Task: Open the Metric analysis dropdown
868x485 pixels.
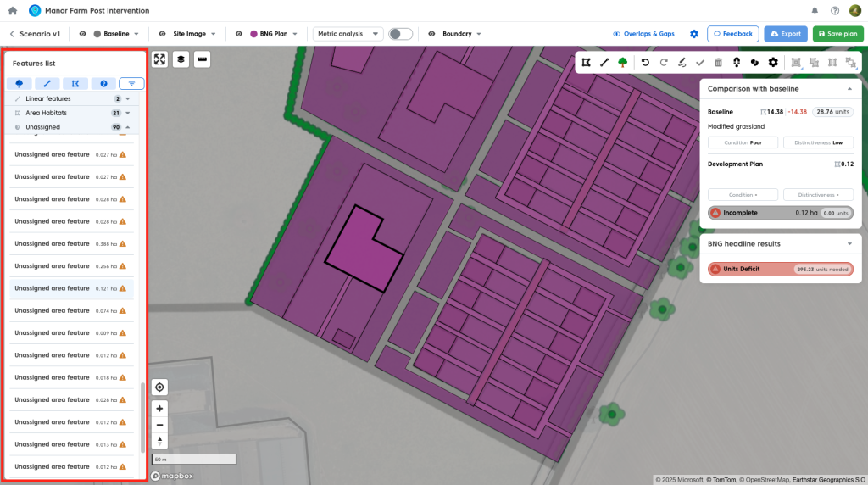Action: tap(348, 34)
